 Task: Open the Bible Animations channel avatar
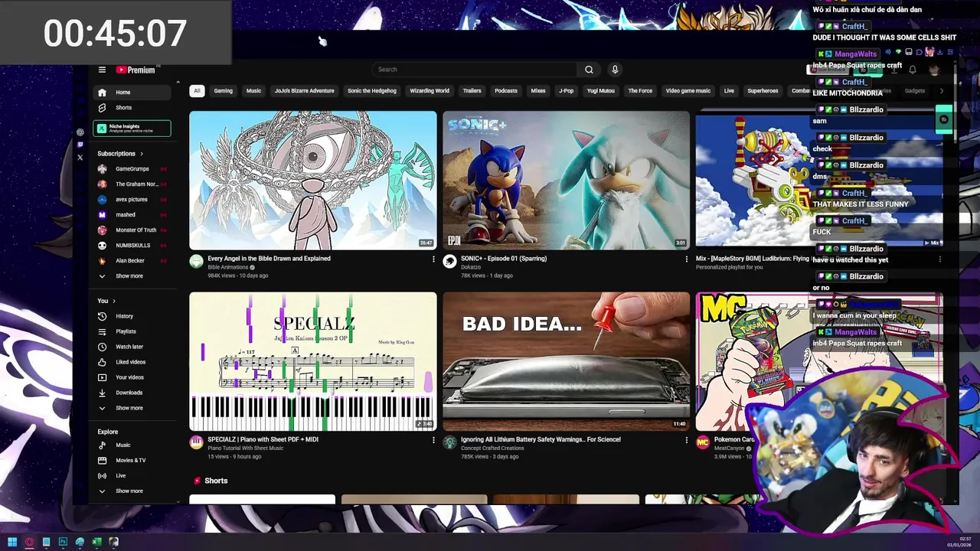(x=197, y=262)
